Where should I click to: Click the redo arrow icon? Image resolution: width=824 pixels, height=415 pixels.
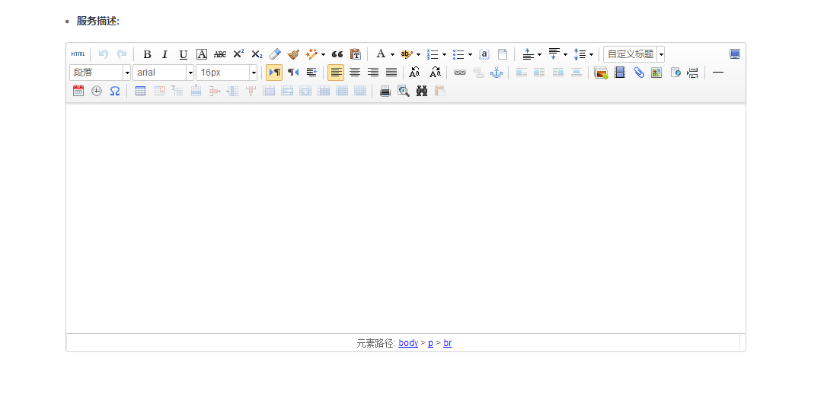click(x=121, y=54)
